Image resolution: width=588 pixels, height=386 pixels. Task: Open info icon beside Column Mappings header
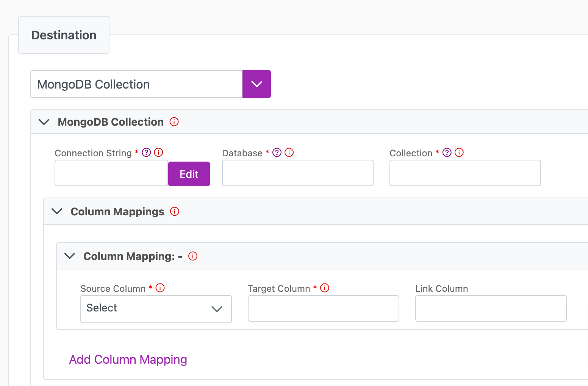175,211
